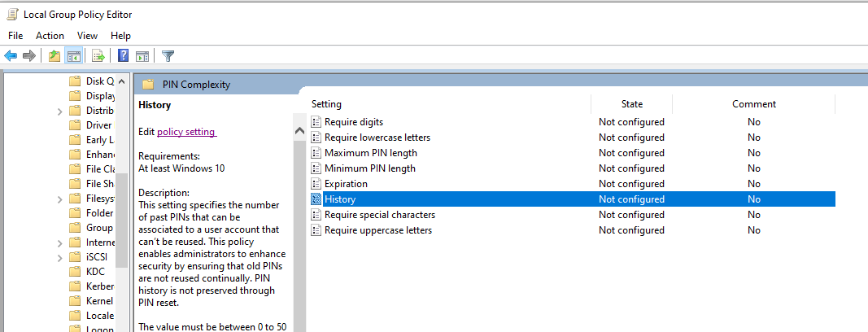Open the Help menu

click(x=120, y=36)
